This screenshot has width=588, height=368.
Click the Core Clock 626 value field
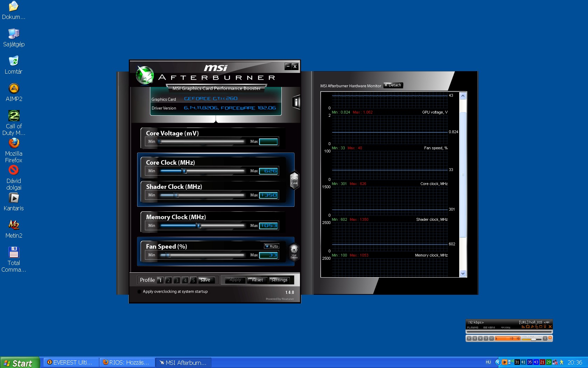[x=268, y=171]
